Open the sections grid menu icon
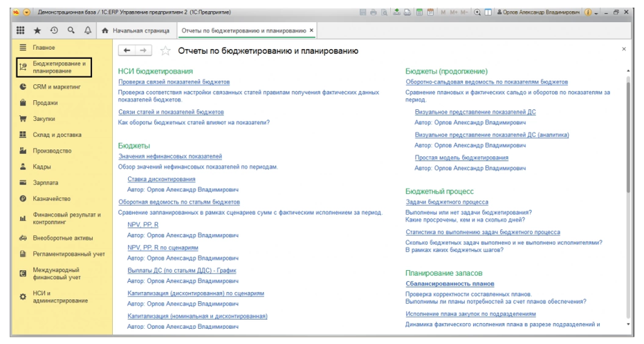The width and height of the screenshot is (644, 344). point(22,30)
